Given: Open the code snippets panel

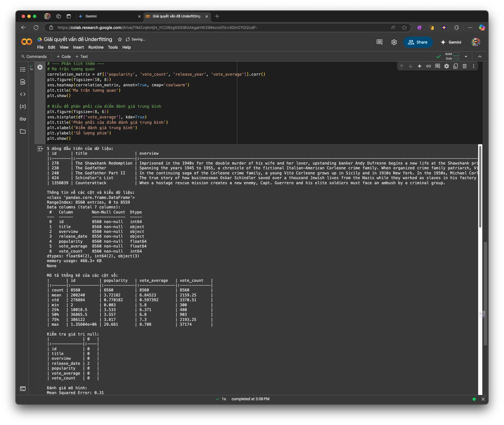Looking at the screenshot, I should coord(23,94).
